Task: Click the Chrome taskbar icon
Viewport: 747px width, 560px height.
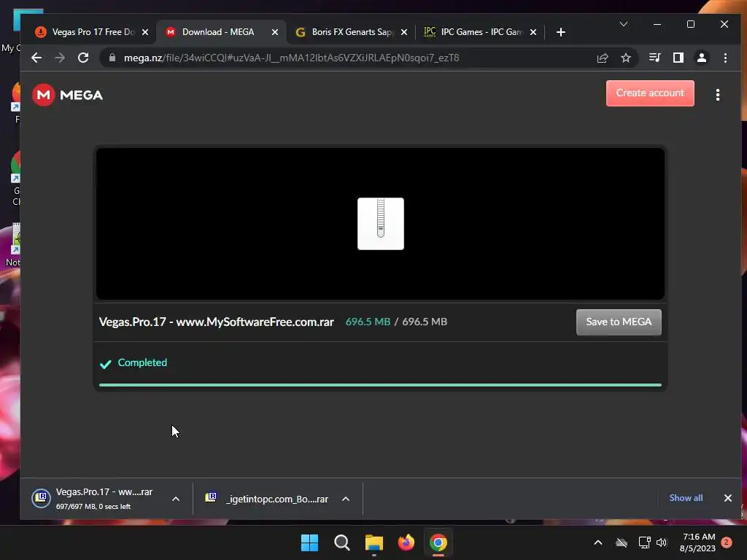Action: [438, 542]
